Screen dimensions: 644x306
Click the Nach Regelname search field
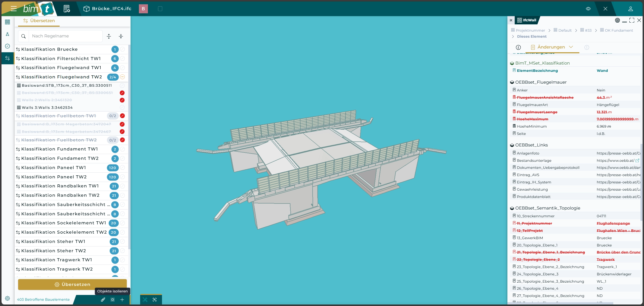point(65,36)
